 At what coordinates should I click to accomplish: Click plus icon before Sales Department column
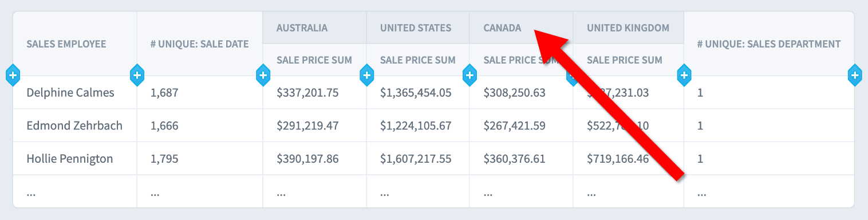684,75
